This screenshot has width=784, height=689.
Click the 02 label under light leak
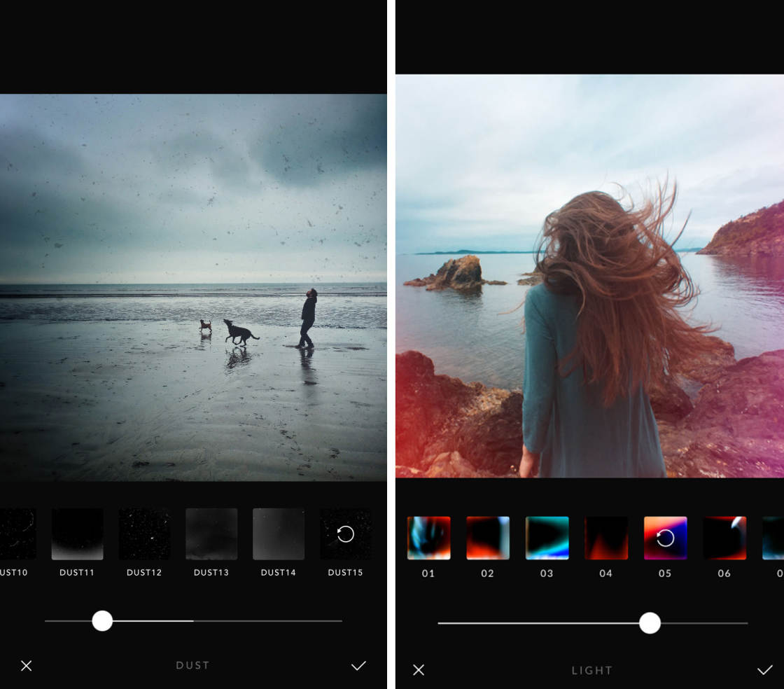tap(487, 573)
